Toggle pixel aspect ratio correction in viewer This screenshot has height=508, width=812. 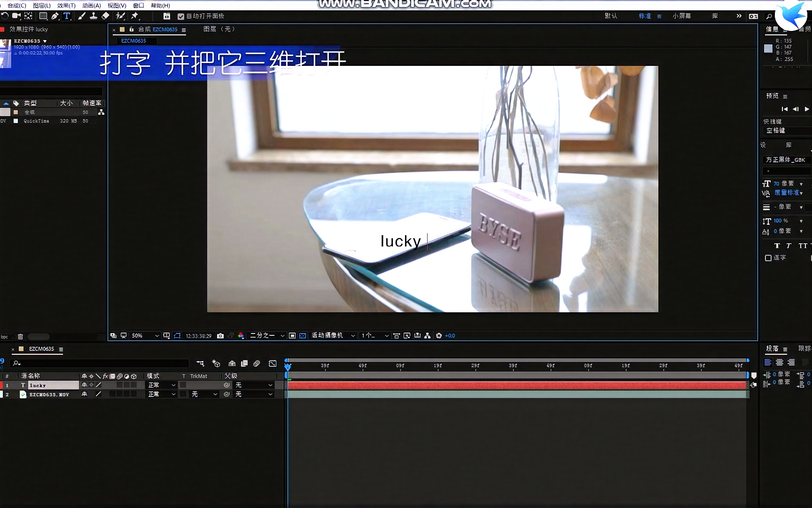click(x=396, y=336)
